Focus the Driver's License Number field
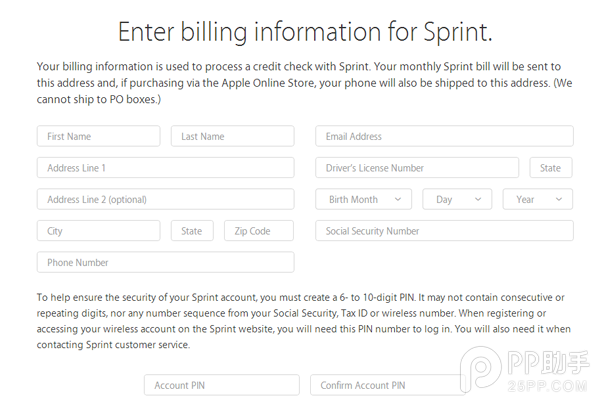Image resolution: width=600 pixels, height=400 pixels. tap(417, 168)
